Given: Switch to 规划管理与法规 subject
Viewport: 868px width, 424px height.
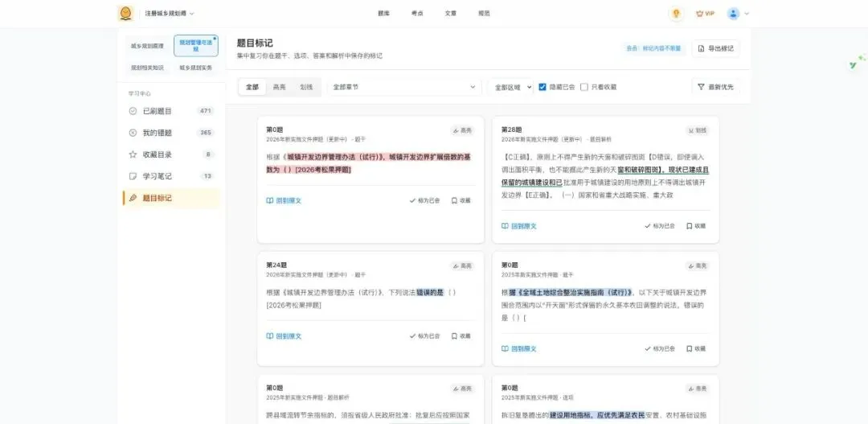Looking at the screenshot, I should (x=195, y=46).
